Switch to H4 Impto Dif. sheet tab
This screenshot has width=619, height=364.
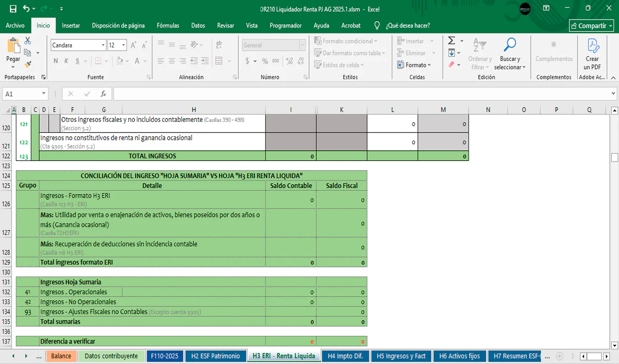tap(345, 356)
